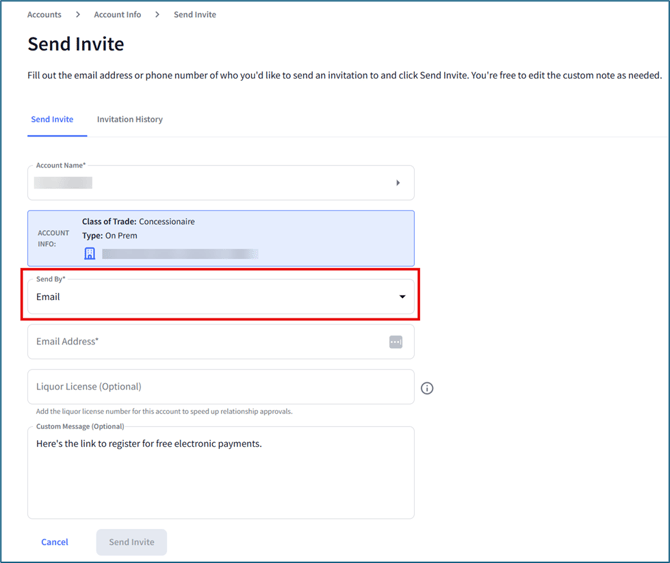Image resolution: width=670 pixels, height=563 pixels.
Task: Focus the Email Address field
Action: click(x=200, y=342)
